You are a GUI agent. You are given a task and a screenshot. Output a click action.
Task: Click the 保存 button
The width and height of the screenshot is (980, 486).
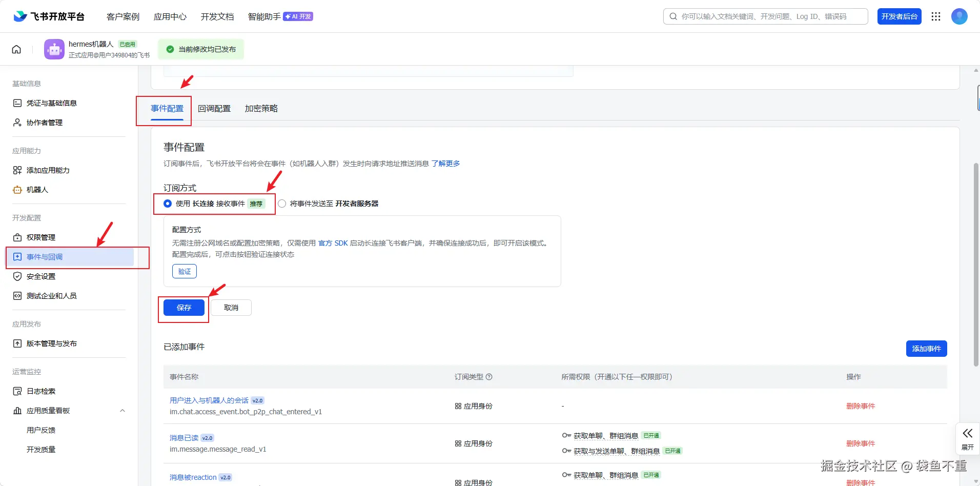point(184,308)
